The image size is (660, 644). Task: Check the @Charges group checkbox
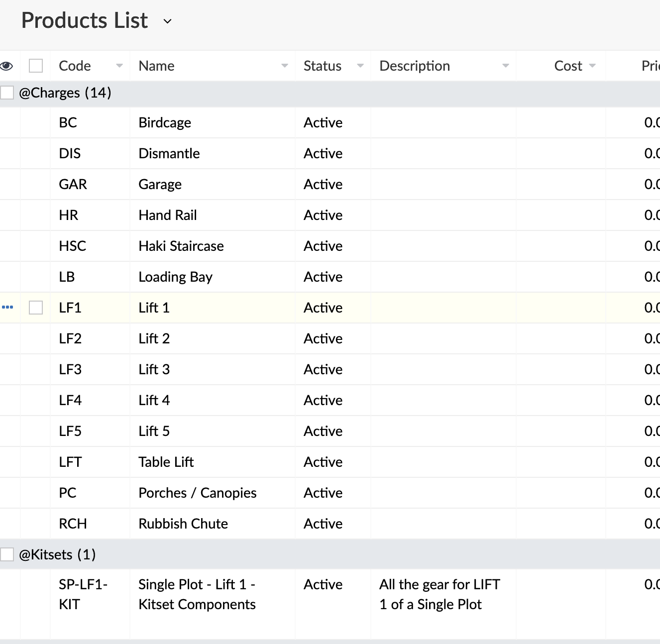pos(7,93)
